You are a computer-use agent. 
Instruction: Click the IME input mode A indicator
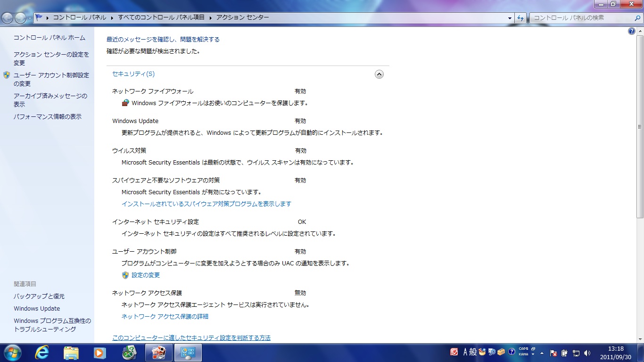pos(465,352)
